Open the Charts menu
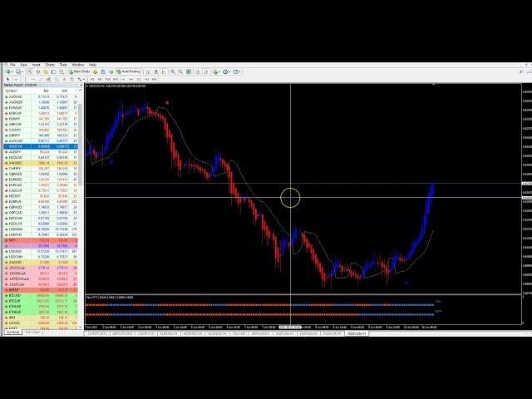532x399 pixels. pyautogui.click(x=49, y=65)
